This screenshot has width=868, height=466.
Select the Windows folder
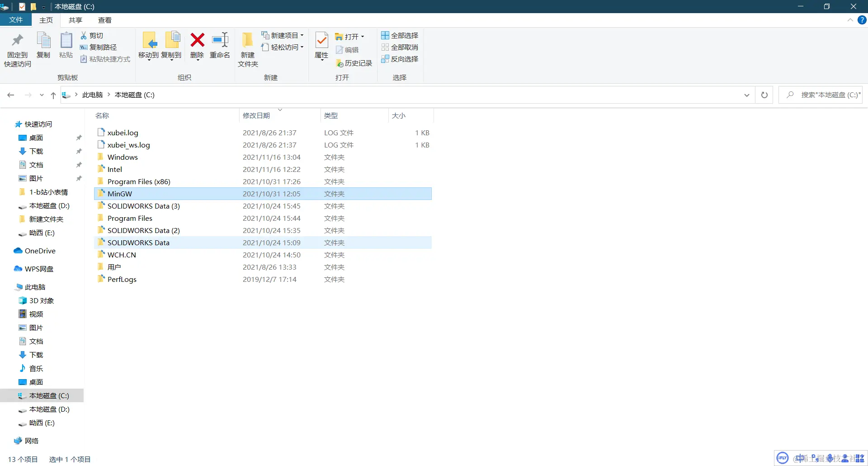[263, 157]
